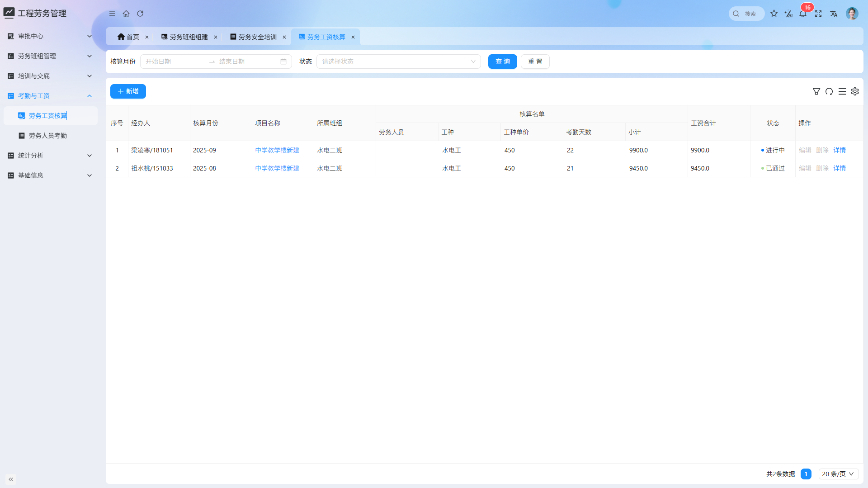Close the 劳务安全培训 tab

(x=284, y=37)
